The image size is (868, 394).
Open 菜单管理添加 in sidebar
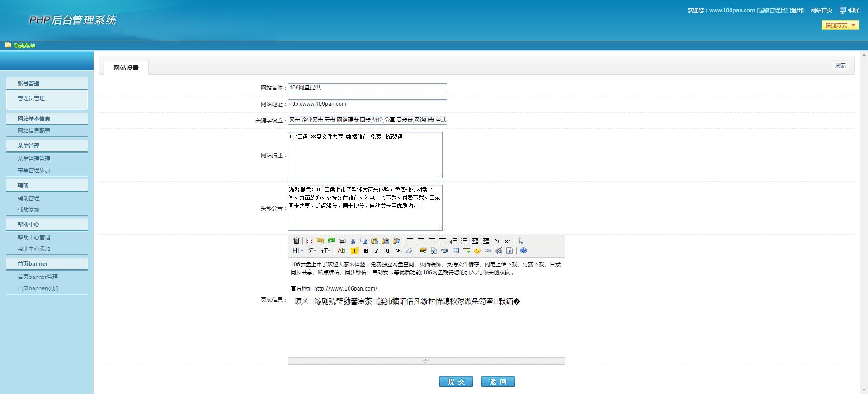coord(34,170)
